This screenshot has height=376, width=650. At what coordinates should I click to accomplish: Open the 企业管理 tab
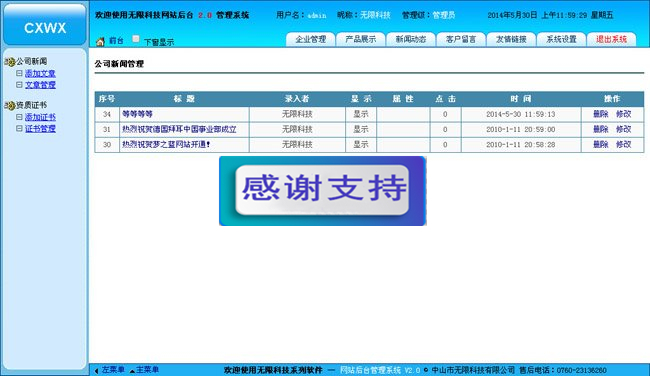pyautogui.click(x=310, y=39)
